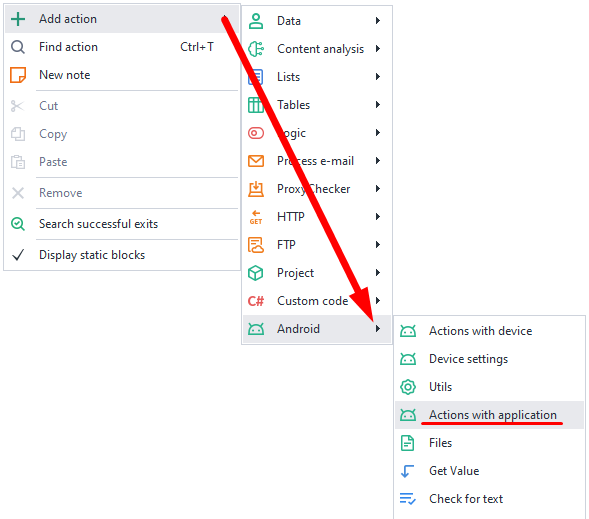Toggle Display static blocks checkmark
This screenshot has height=519, width=589.
coord(18,255)
